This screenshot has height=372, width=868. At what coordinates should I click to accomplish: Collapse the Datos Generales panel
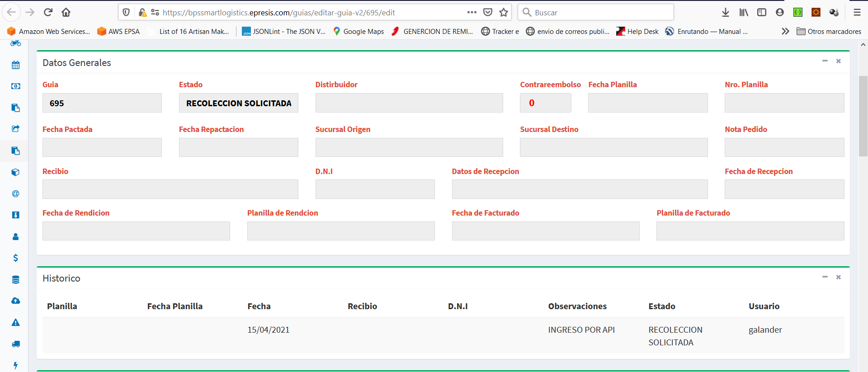click(825, 61)
